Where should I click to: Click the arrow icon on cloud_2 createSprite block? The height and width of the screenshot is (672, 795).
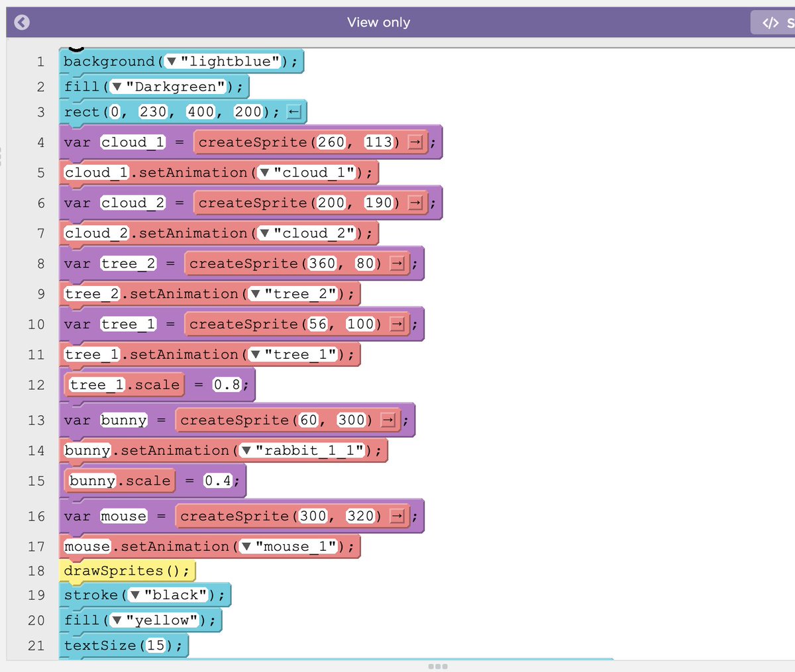click(x=415, y=203)
